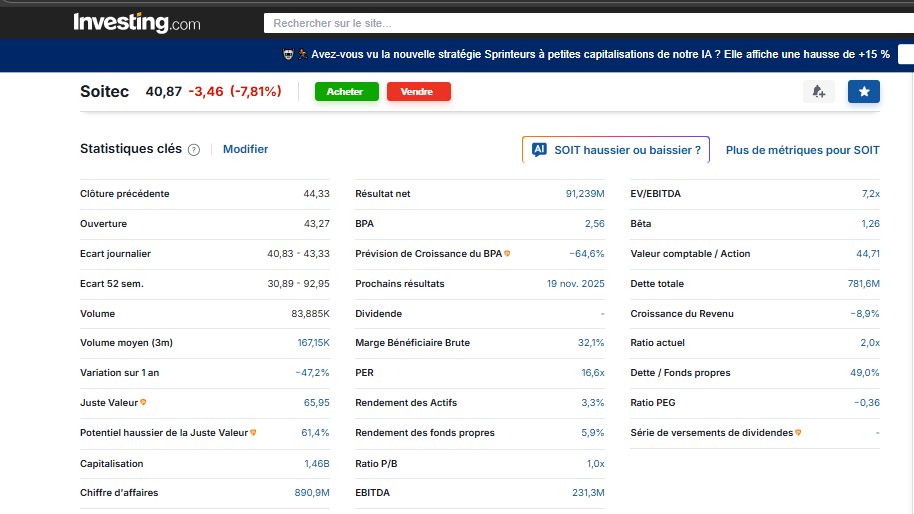This screenshot has width=914, height=514.
Task: Click the Résultat net value 91,239M
Action: tap(585, 193)
